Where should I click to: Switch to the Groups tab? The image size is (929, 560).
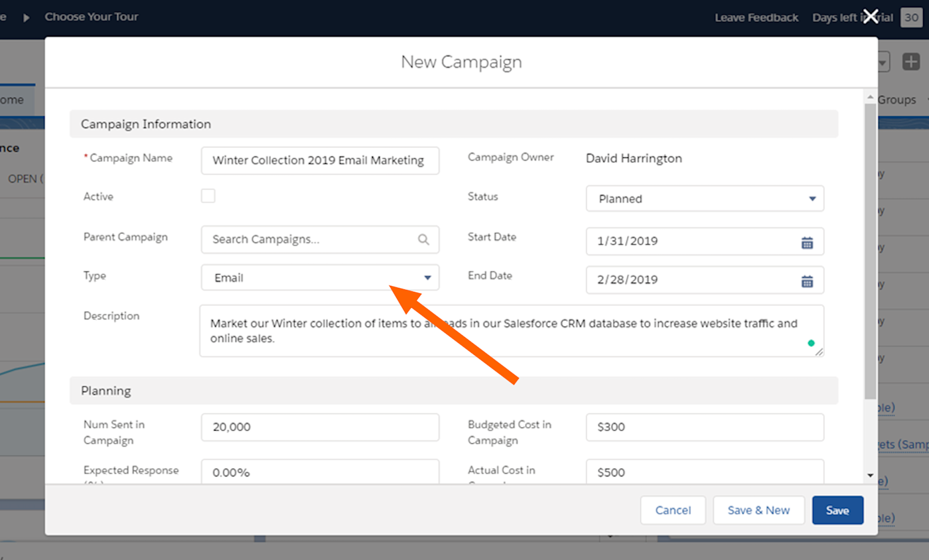coord(896,100)
